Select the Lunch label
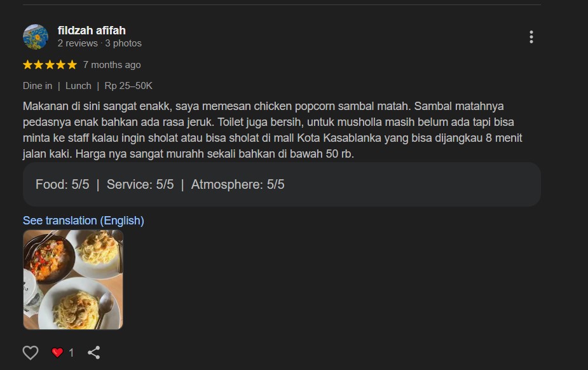The width and height of the screenshot is (588, 370). [x=78, y=86]
